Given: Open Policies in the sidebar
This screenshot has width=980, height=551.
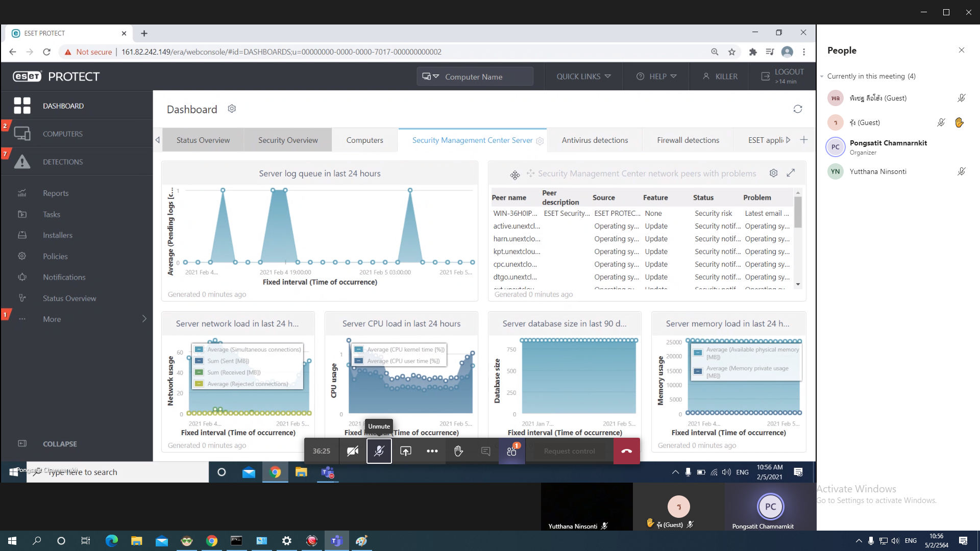Looking at the screenshot, I should (55, 256).
